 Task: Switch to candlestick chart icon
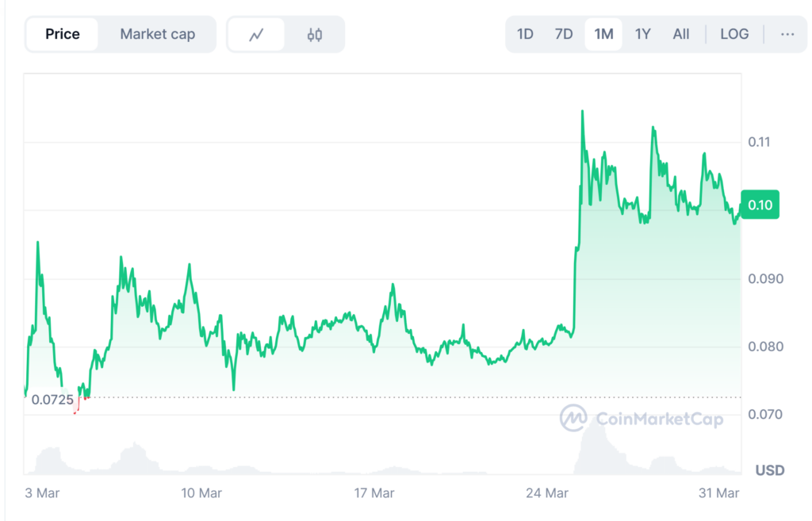point(315,34)
